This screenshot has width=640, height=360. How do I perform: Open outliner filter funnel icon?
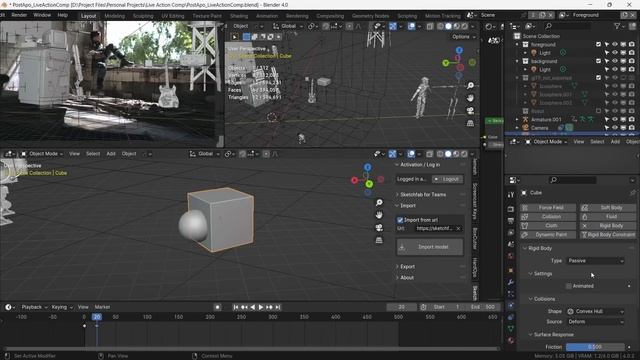coord(617,26)
